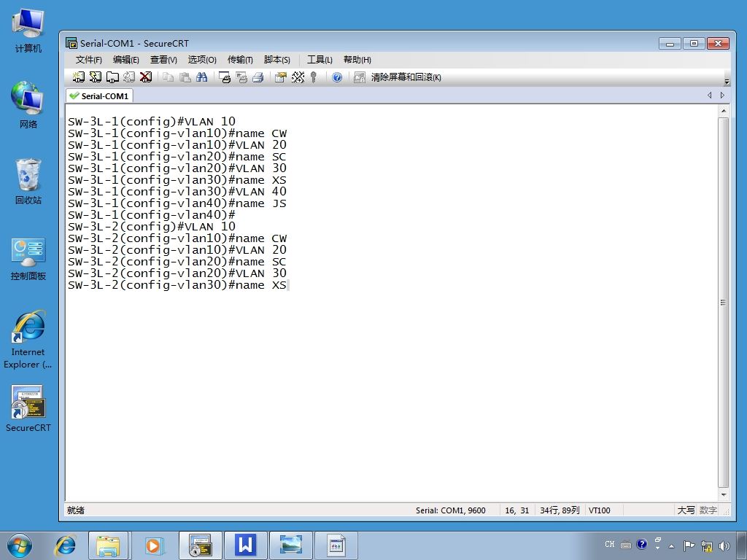Click terminal line 'SW-3L-1(config)#VLAN 10'
Viewport: 747px width, 560px height.
[152, 122]
